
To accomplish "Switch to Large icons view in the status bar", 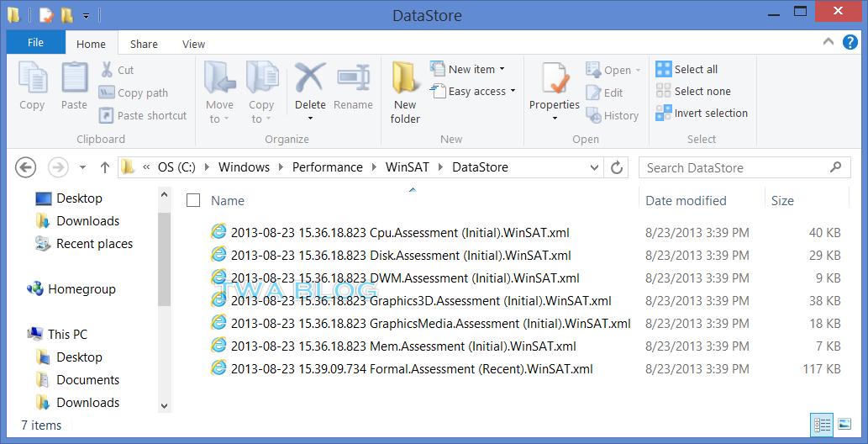I will (x=844, y=425).
